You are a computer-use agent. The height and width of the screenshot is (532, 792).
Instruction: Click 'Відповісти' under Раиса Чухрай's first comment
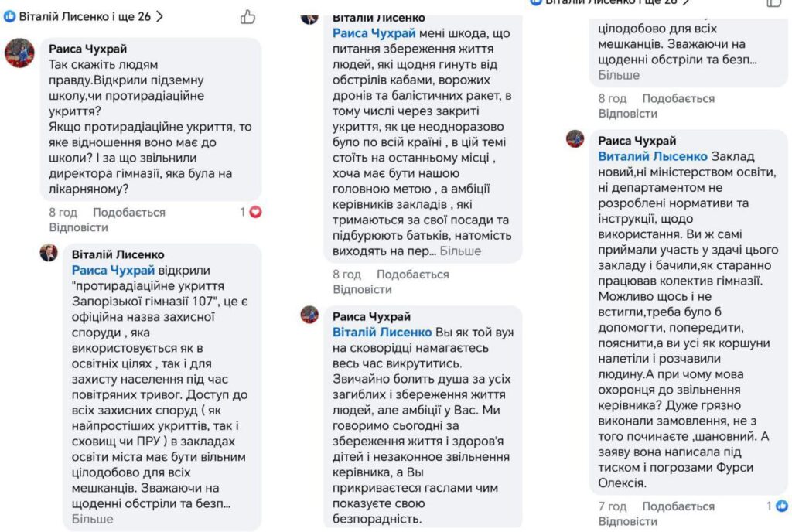pyautogui.click(x=78, y=227)
